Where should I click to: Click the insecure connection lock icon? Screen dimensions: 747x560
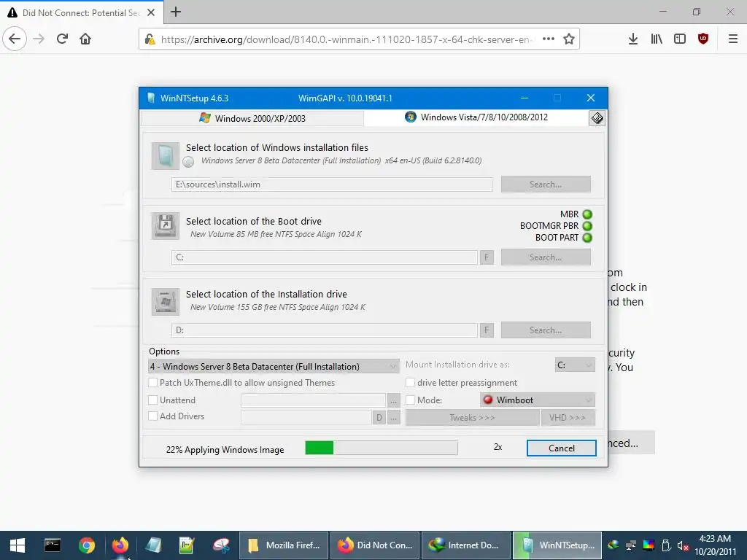150,39
